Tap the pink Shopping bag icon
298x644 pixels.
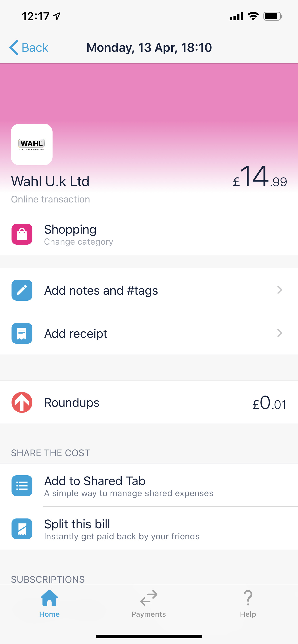(x=22, y=234)
